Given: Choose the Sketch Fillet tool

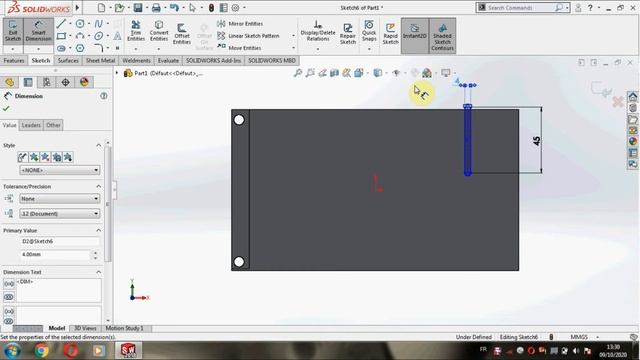Looking at the screenshot, I should coord(98,48).
